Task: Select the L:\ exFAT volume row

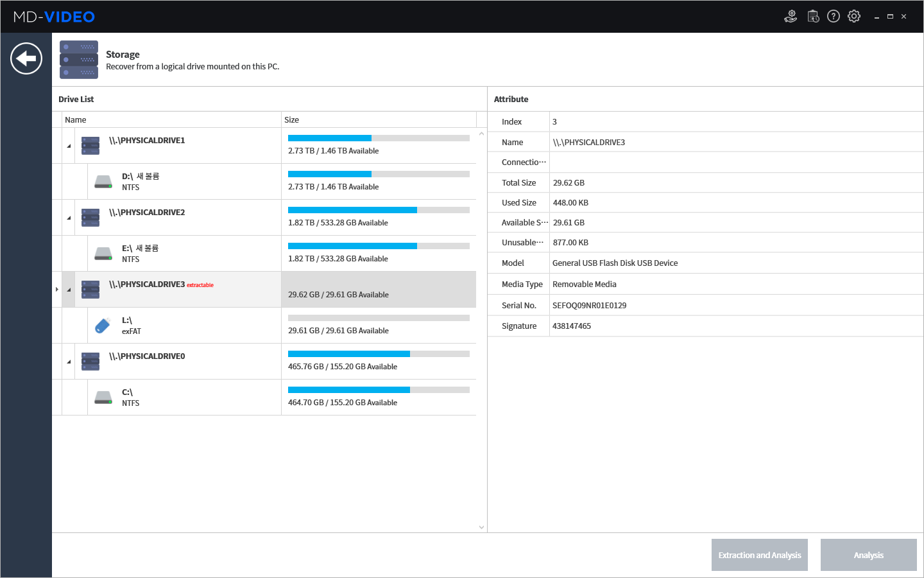Action: 264,326
